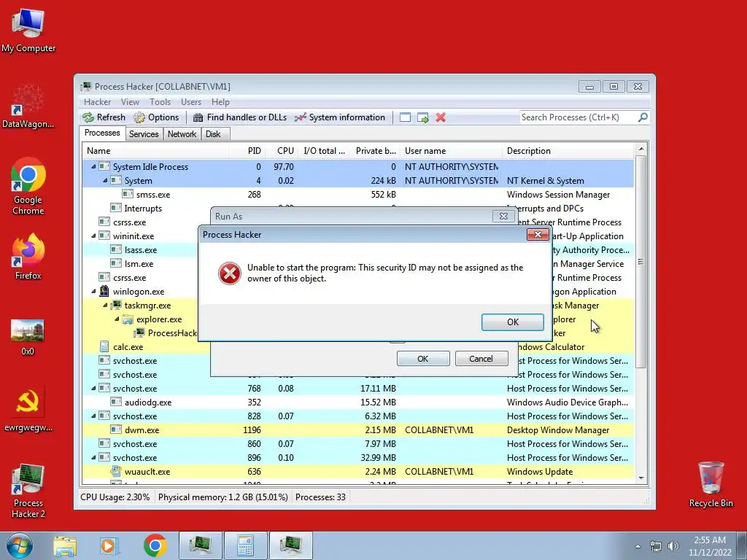The width and height of the screenshot is (747, 560).
Task: Click CPU Usage in the status bar
Action: coord(115,497)
